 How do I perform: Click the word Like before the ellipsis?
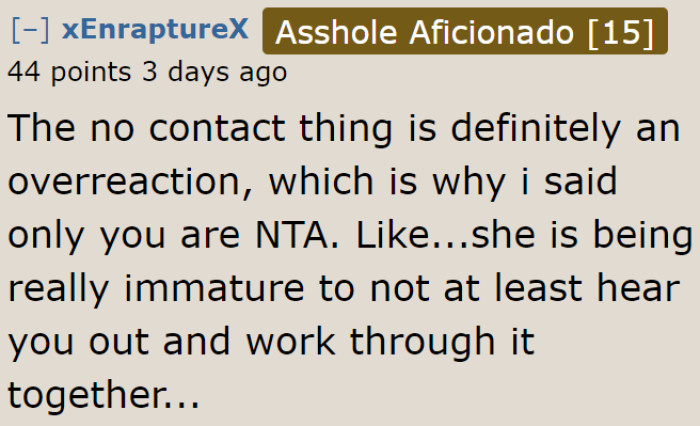(x=392, y=235)
